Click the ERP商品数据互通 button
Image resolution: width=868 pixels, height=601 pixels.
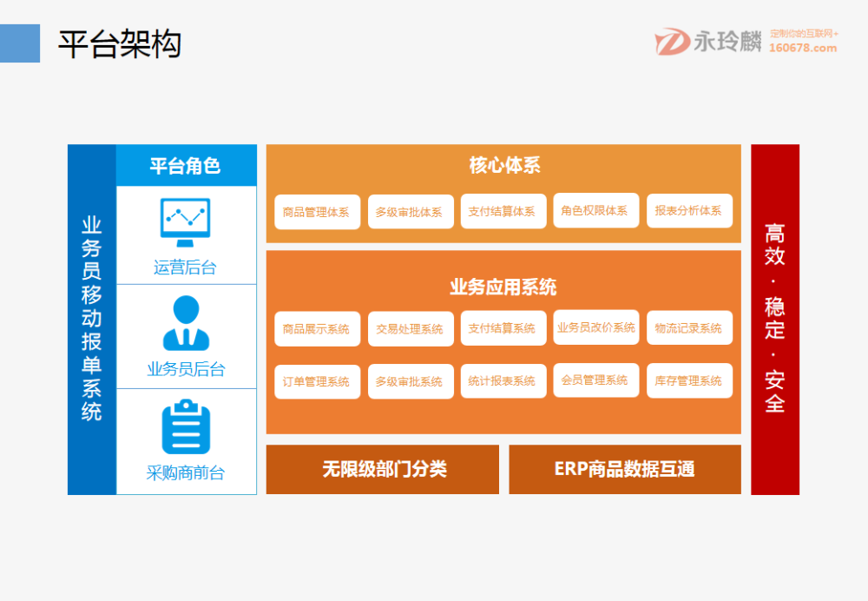[624, 469]
